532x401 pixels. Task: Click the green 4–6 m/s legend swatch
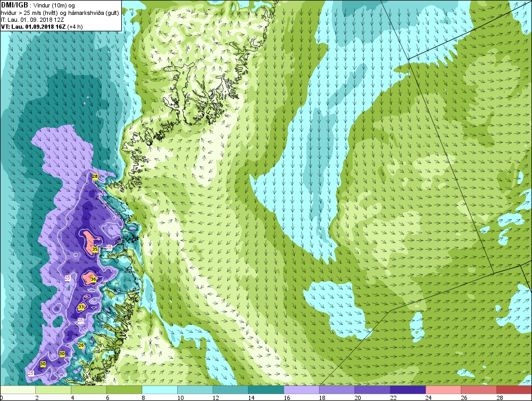pyautogui.click(x=88, y=389)
